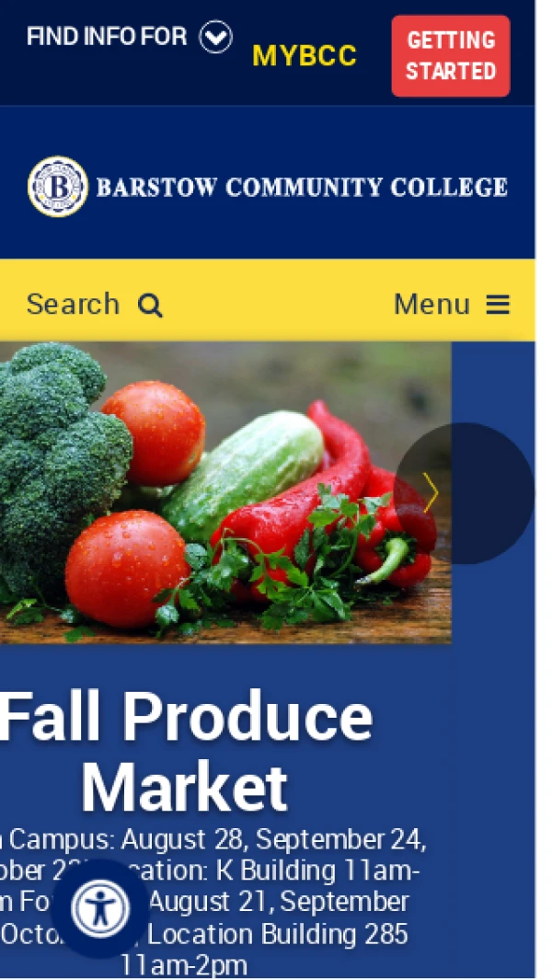Click the "11am-2pm" text at bottom
The height and width of the screenshot is (980, 552).
(x=183, y=966)
